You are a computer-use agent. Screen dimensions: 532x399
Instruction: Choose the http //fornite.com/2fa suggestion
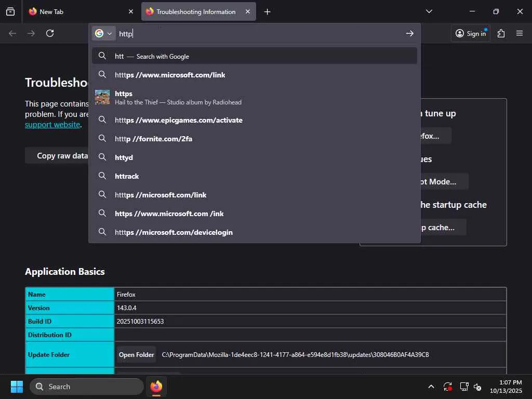(255, 138)
